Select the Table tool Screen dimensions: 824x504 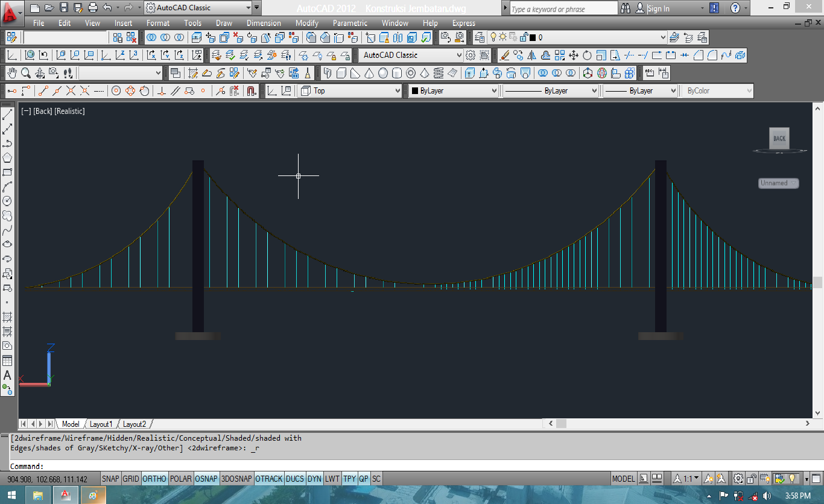click(7, 361)
